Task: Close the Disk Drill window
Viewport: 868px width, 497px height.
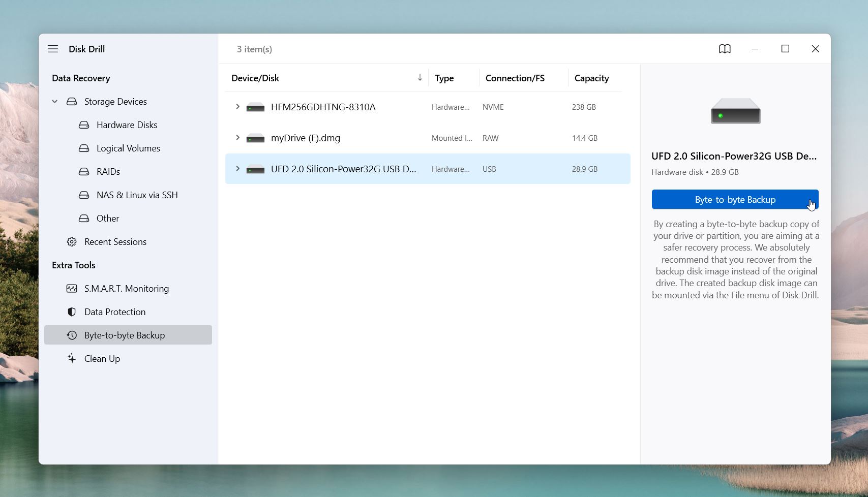Action: (816, 49)
